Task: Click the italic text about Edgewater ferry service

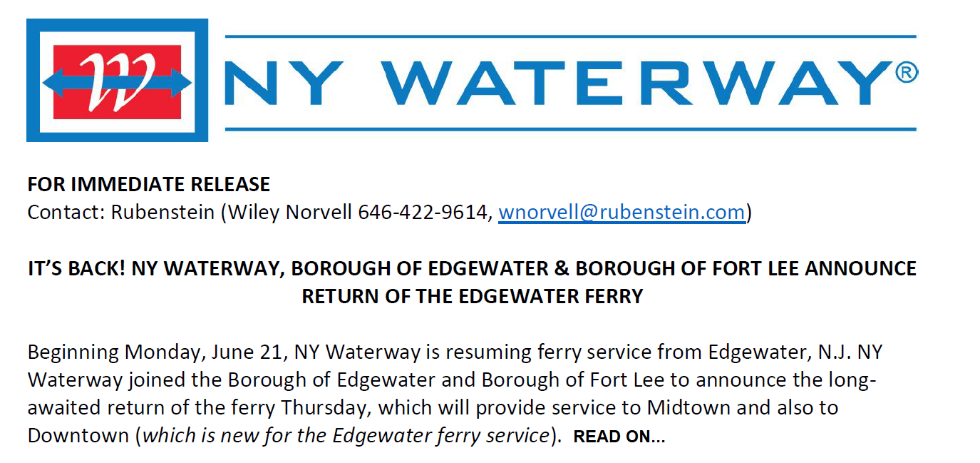Action: (x=346, y=435)
